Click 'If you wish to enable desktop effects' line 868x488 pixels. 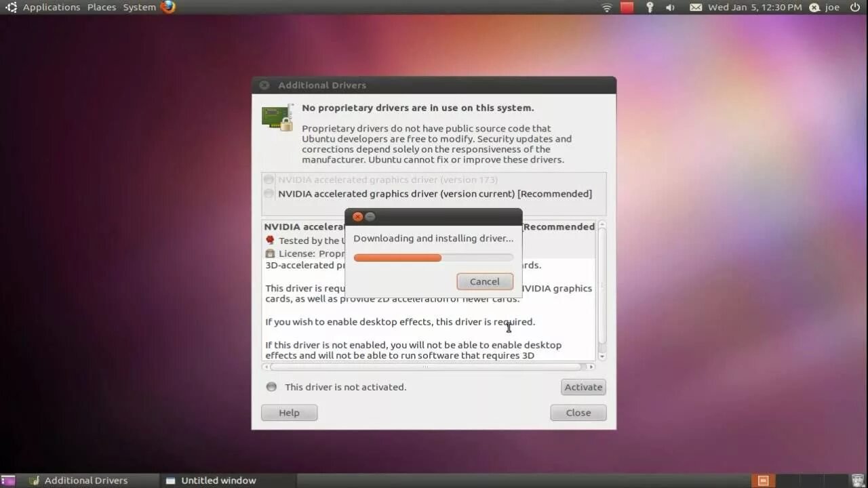coord(400,322)
